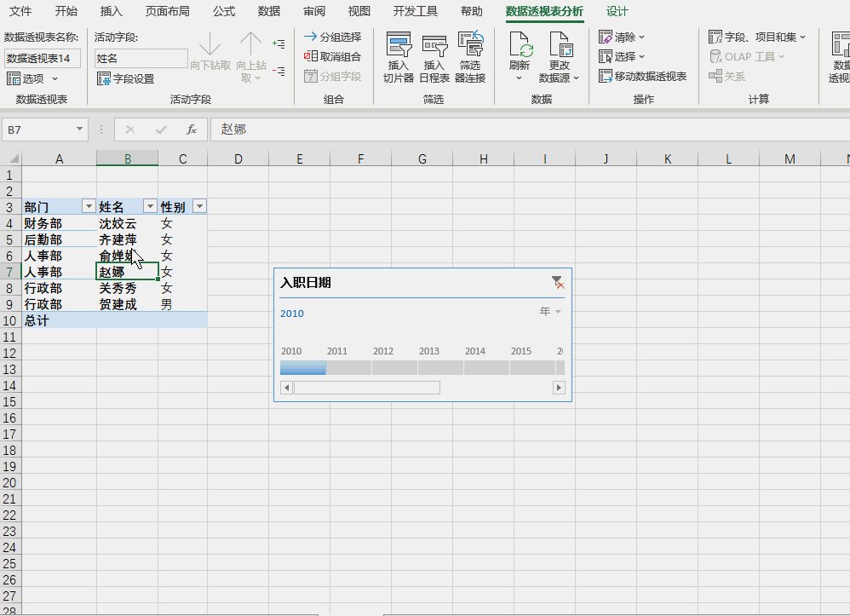Click the PivotTable name field 数据透视表14
The image size is (850, 616).
pyautogui.click(x=43, y=59)
